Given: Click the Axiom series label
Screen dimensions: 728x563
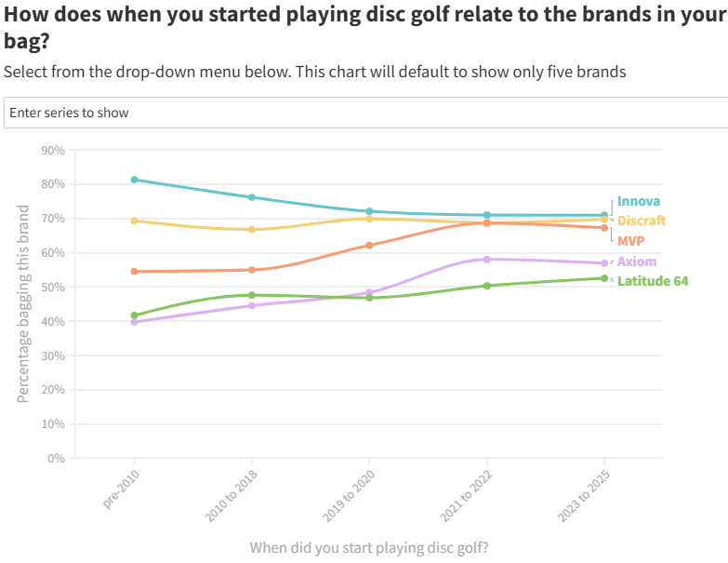Looking at the screenshot, I should pyautogui.click(x=637, y=261).
